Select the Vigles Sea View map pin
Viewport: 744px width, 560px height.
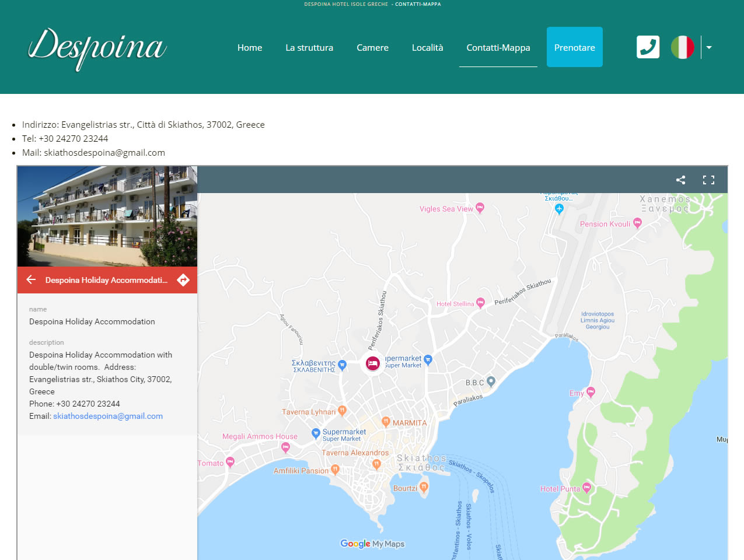[480, 208]
